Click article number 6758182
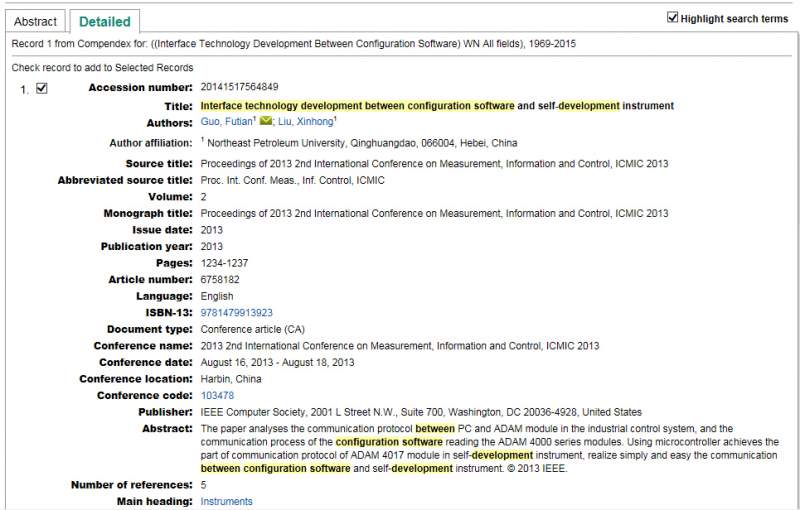Image resolution: width=800 pixels, height=510 pixels. pos(220,279)
